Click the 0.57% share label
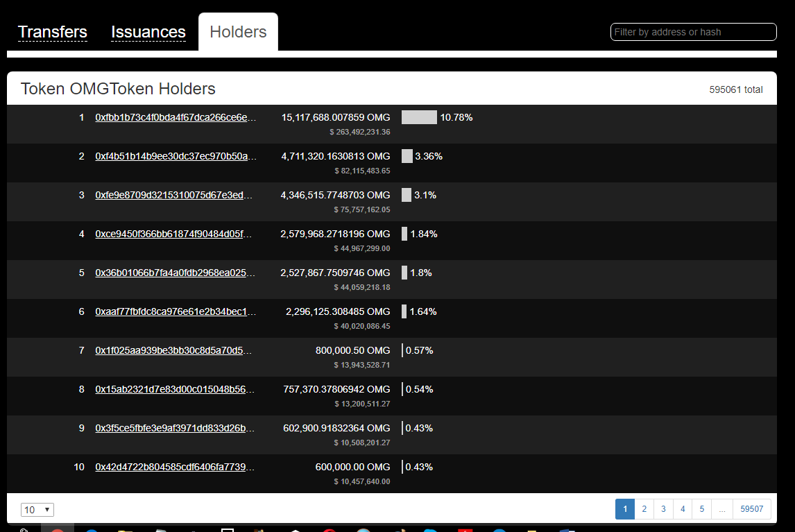The height and width of the screenshot is (532, 795). coord(419,350)
